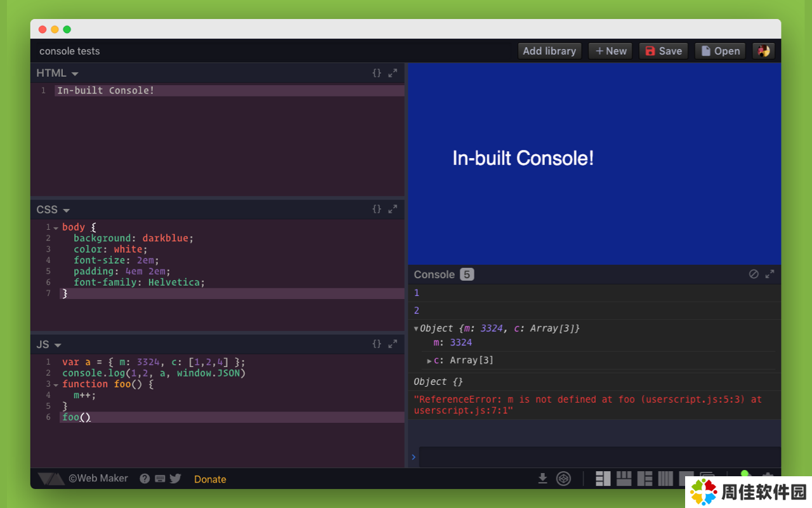Switch to the editors-on-left layout
The width and height of the screenshot is (812, 508).
click(603, 478)
